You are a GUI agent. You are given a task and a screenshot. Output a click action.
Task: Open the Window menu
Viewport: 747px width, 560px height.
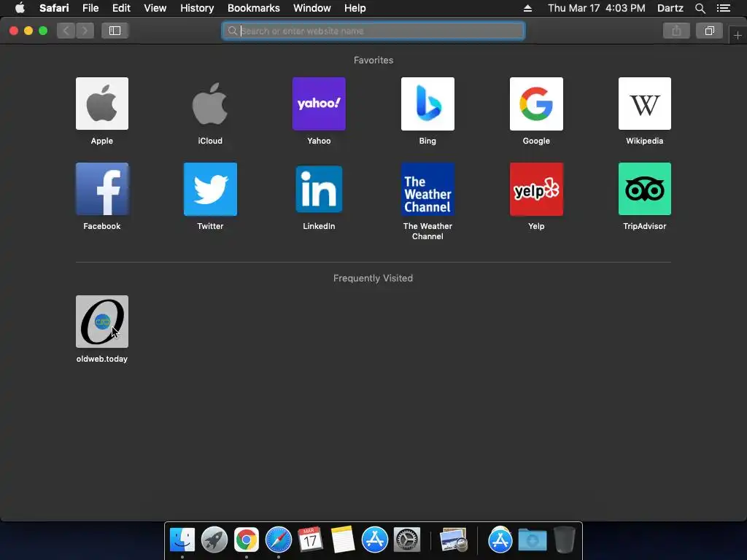[312, 8]
